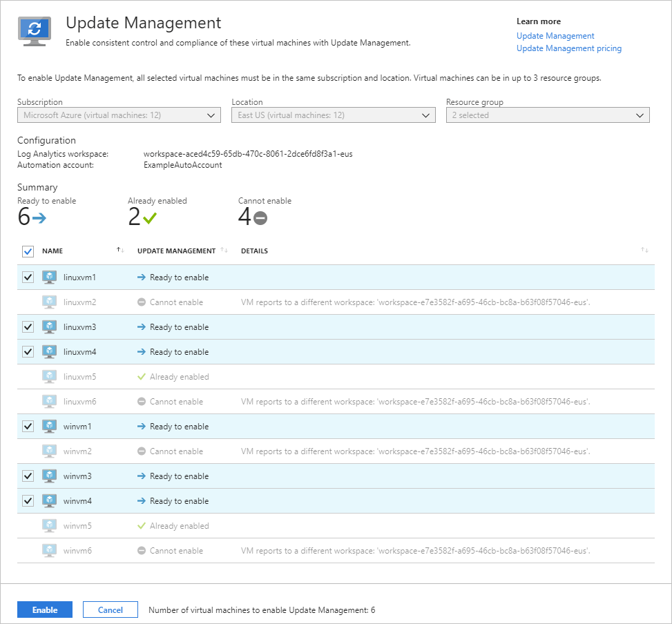Click the sort toggle at table's far right

[645, 251]
